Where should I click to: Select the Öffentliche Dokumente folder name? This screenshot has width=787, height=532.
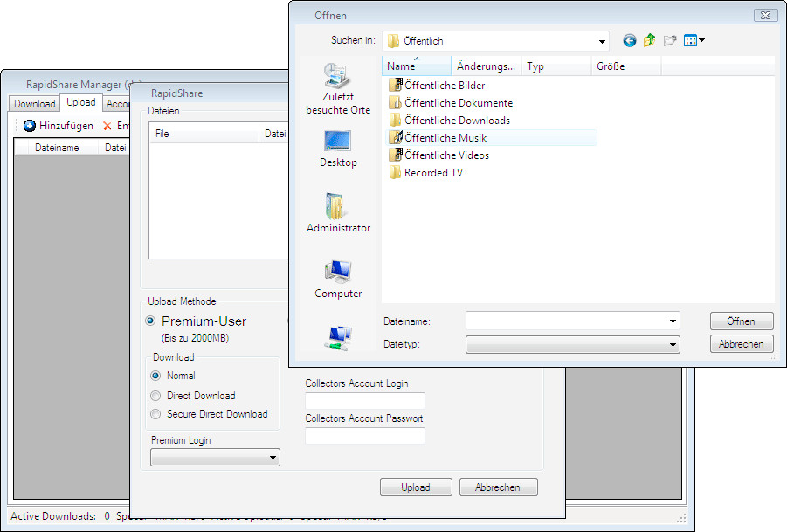point(459,103)
